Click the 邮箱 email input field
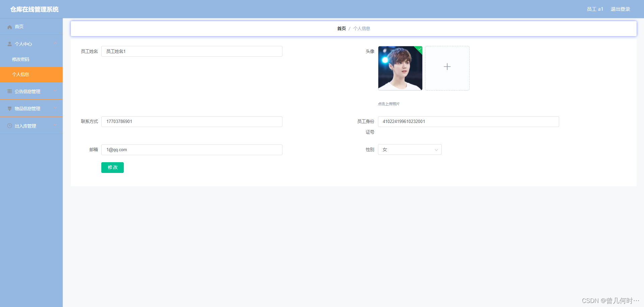644x307 pixels. coord(192,150)
